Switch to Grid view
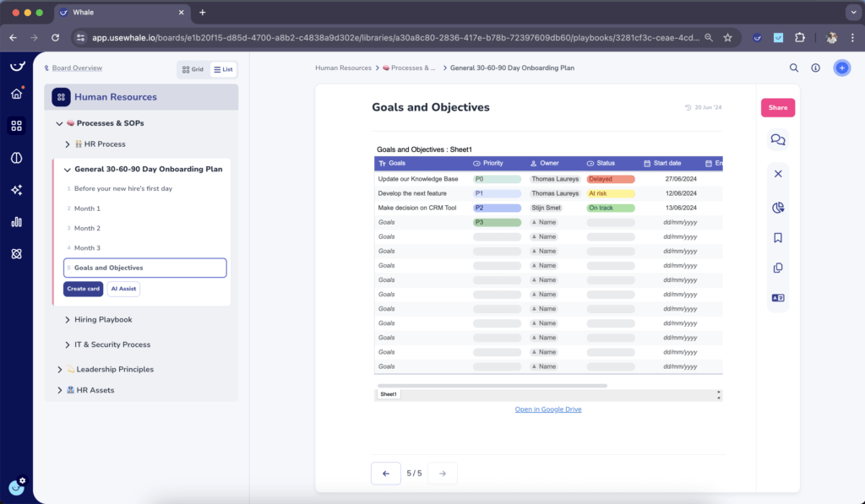 [x=192, y=69]
